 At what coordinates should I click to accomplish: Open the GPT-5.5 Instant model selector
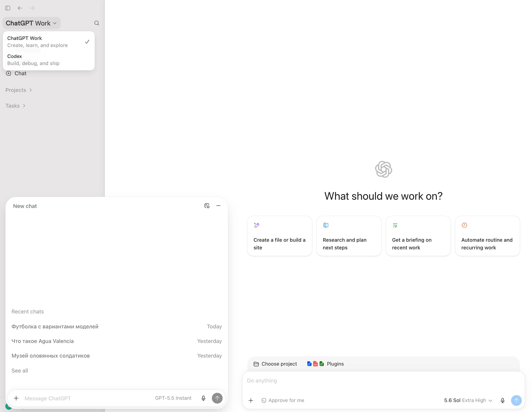coord(173,398)
